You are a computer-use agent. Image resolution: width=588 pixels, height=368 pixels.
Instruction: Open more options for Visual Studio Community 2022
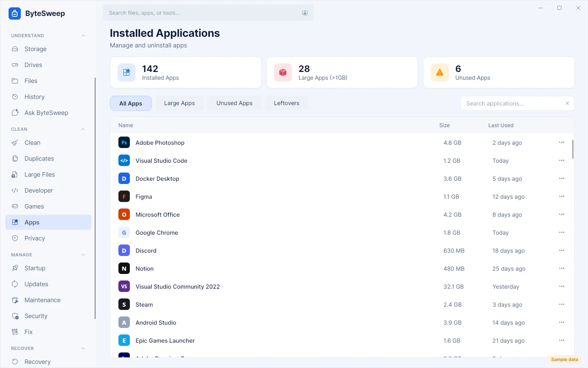click(562, 286)
